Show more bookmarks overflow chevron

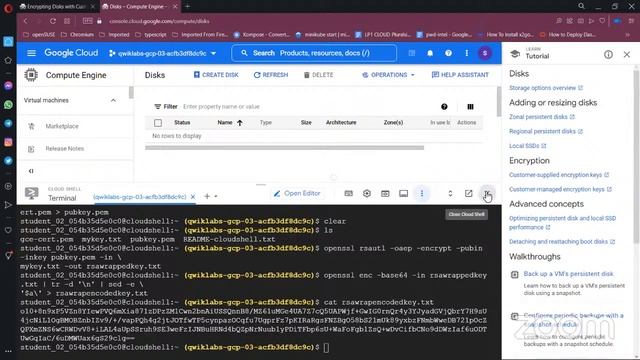coord(627,35)
